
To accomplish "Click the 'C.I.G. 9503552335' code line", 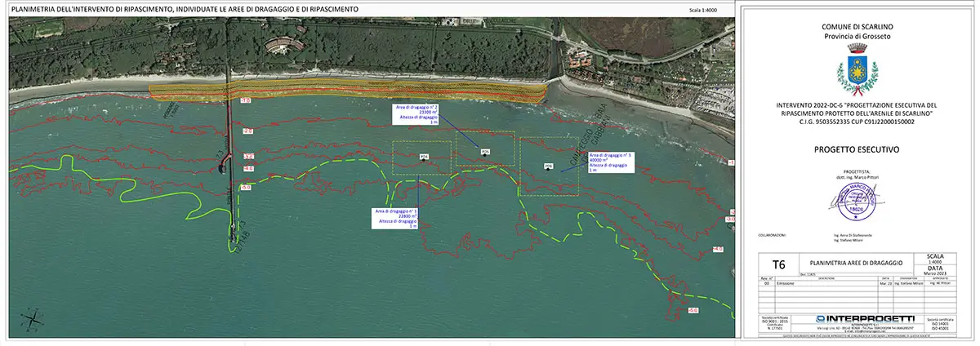I will click(856, 122).
